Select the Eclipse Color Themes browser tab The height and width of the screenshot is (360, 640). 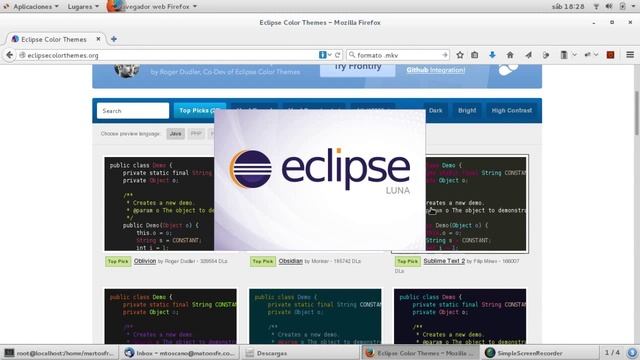(x=56, y=39)
